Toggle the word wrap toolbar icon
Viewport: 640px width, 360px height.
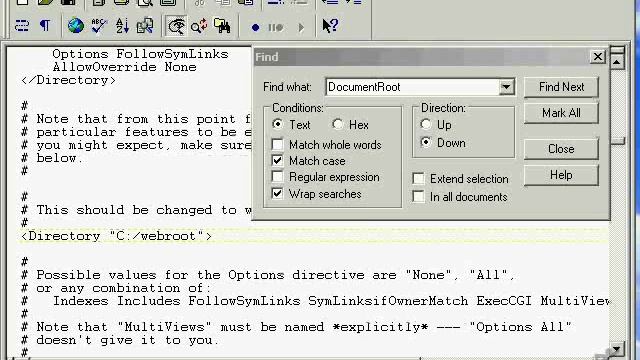pos(22,27)
